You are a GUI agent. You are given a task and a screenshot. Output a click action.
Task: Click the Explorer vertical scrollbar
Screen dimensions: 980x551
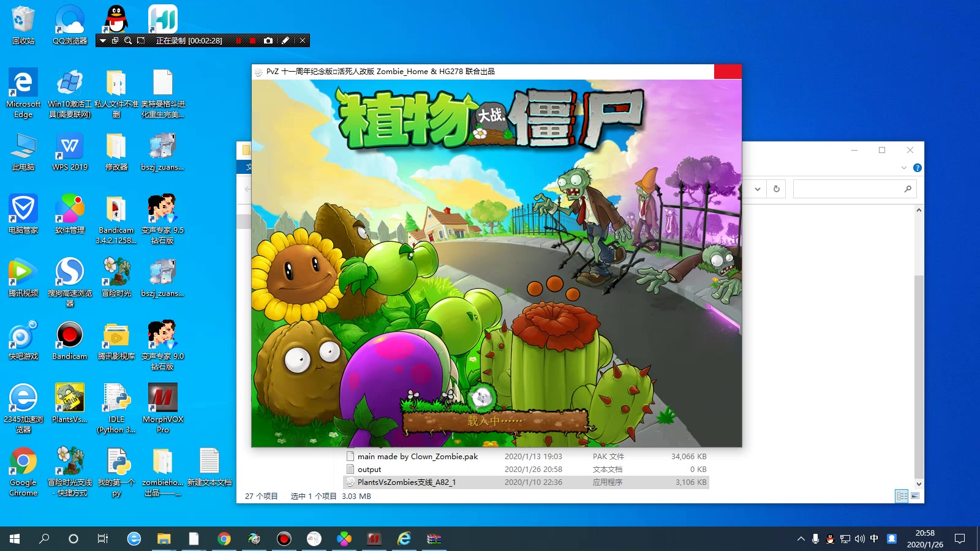click(918, 377)
